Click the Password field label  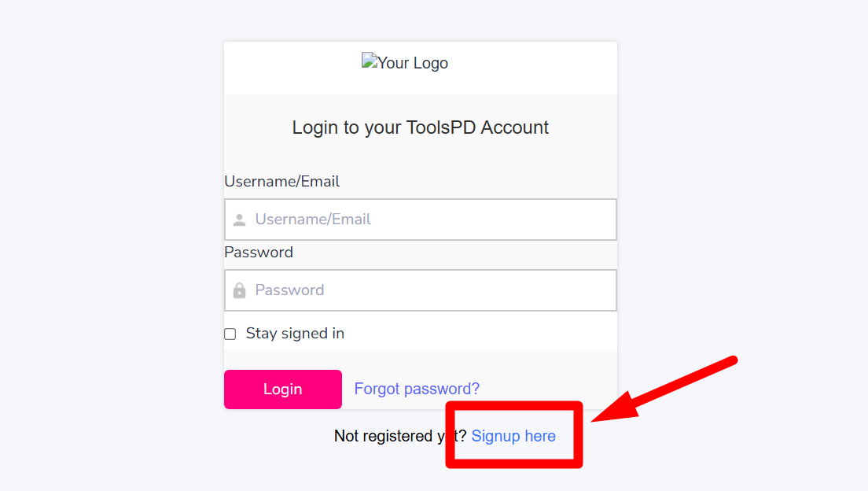coord(259,253)
